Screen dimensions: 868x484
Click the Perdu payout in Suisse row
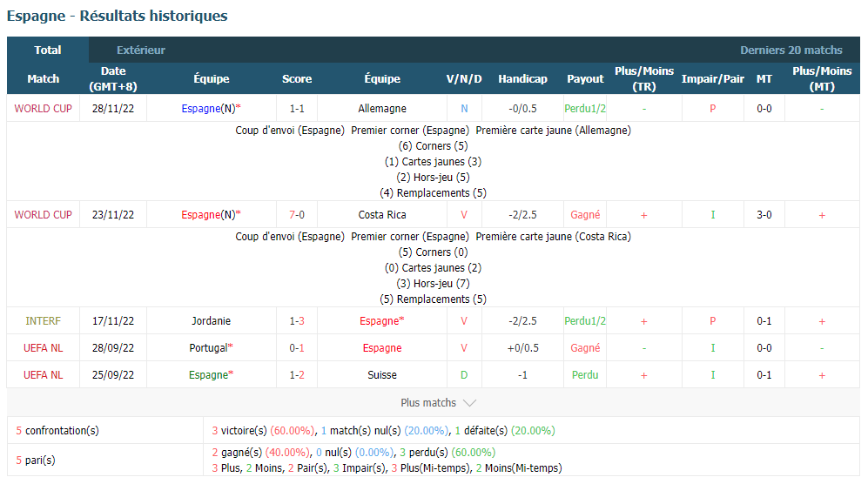coord(585,375)
